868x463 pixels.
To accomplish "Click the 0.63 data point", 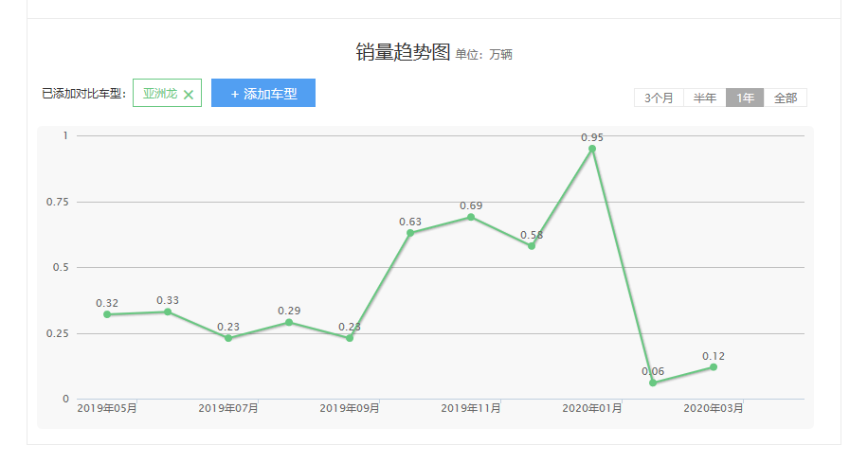I will [x=410, y=233].
